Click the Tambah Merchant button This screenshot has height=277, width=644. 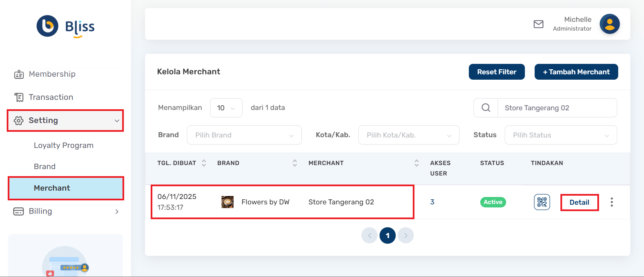(576, 72)
